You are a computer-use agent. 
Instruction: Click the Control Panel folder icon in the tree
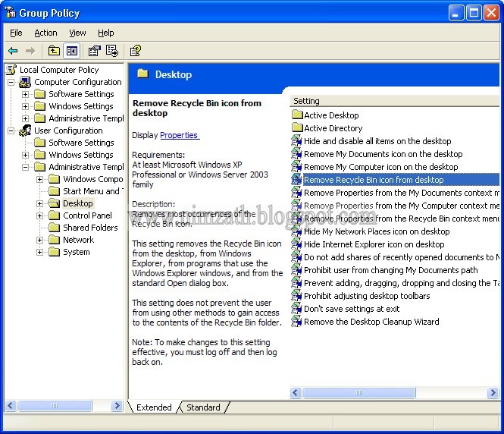point(54,215)
